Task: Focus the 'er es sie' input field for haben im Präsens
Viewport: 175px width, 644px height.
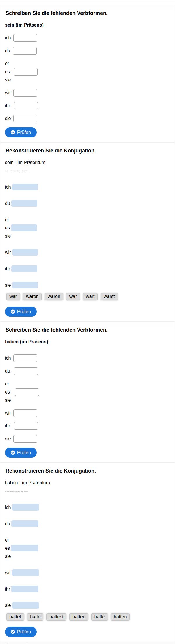Action: click(x=27, y=392)
